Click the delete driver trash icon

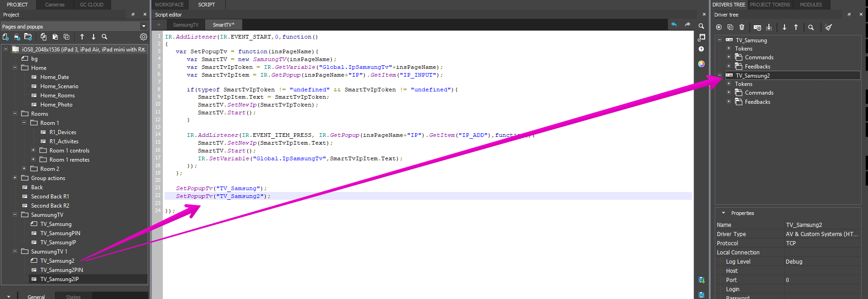pyautogui.click(x=742, y=28)
